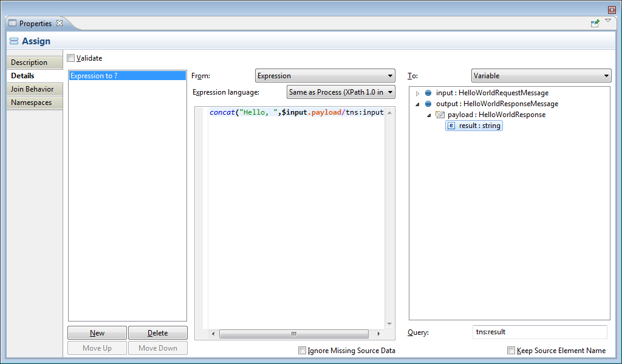Open the Expression language dropdown
Image resolution: width=622 pixels, height=364 pixels.
(341, 92)
